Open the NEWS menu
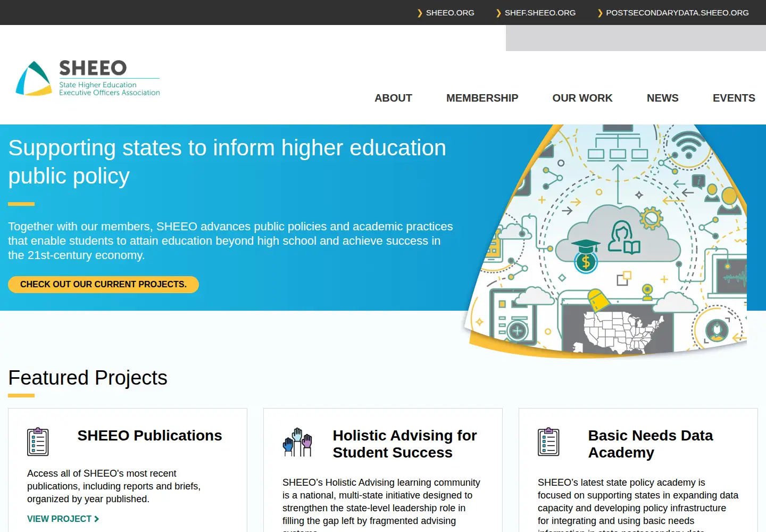 tap(662, 98)
